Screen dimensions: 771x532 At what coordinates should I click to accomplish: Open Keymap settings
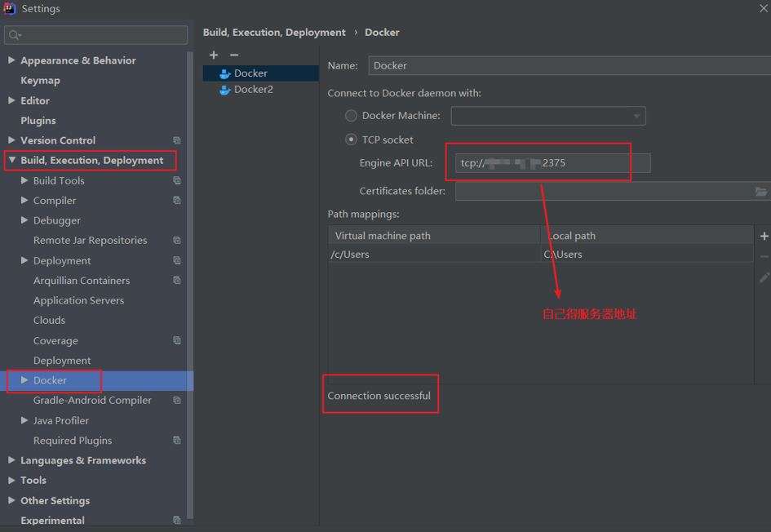coord(40,81)
